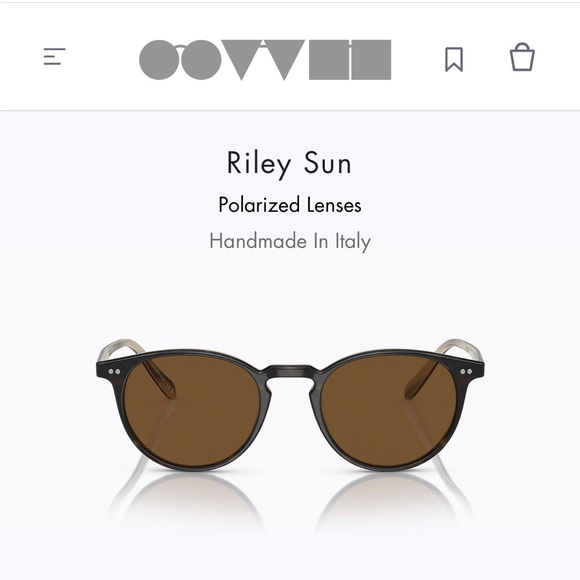Viewport: 580px width, 580px height.
Task: Open the hamburger navigation menu
Action: click(54, 57)
